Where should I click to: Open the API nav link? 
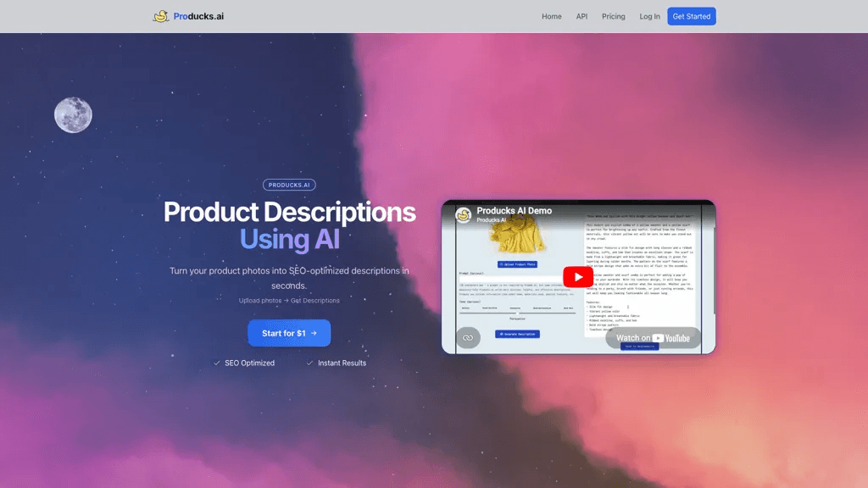coord(581,17)
